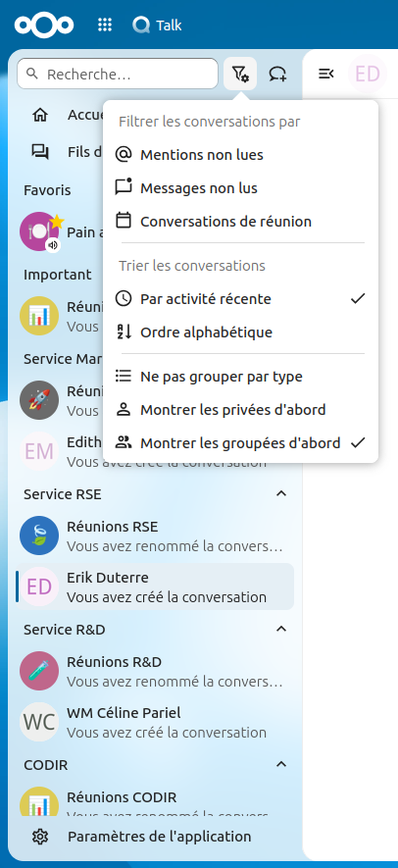Viewport: 398px width, 868px height.
Task: Click the Nextcloud logo
Action: 44,25
